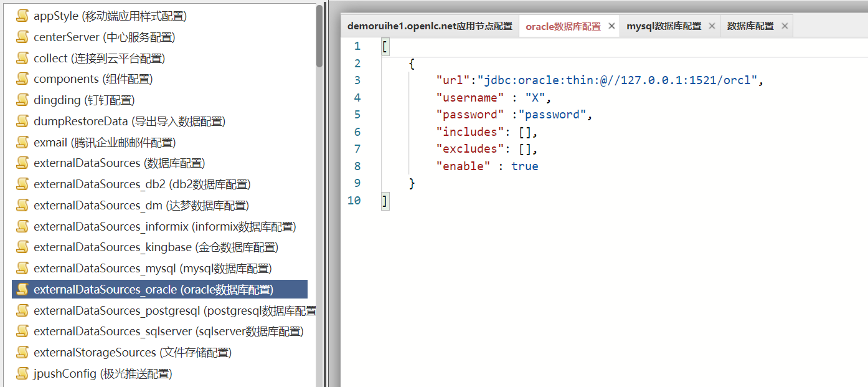This screenshot has height=387, width=868.
Task: Click the opening brace on line 2
Action: click(x=412, y=64)
